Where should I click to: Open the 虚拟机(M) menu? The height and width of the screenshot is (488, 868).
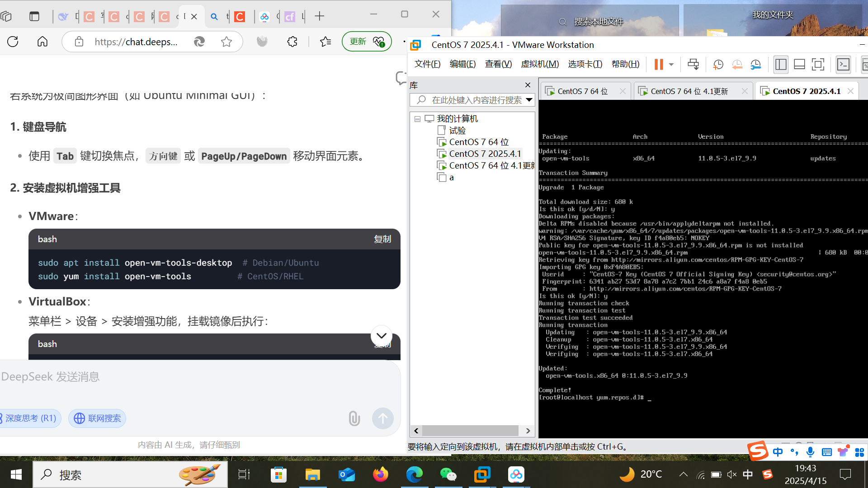coord(540,64)
